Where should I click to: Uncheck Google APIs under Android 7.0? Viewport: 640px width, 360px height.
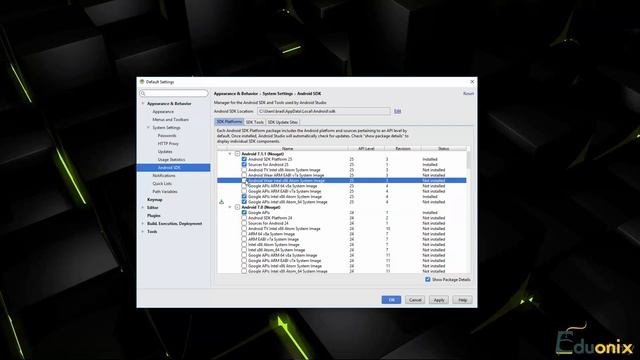pos(244,213)
